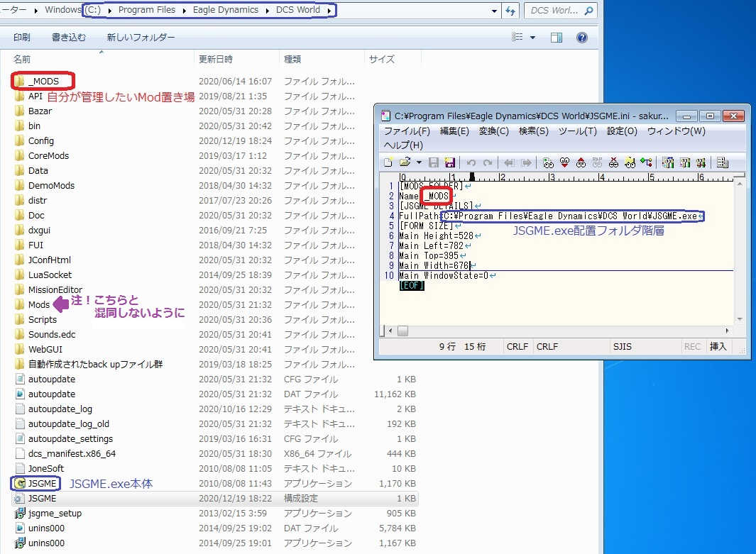Viewport: 756px width, 554px height.
Task: Open ヘルプ(H) menu in sakura editor
Action: (x=403, y=145)
